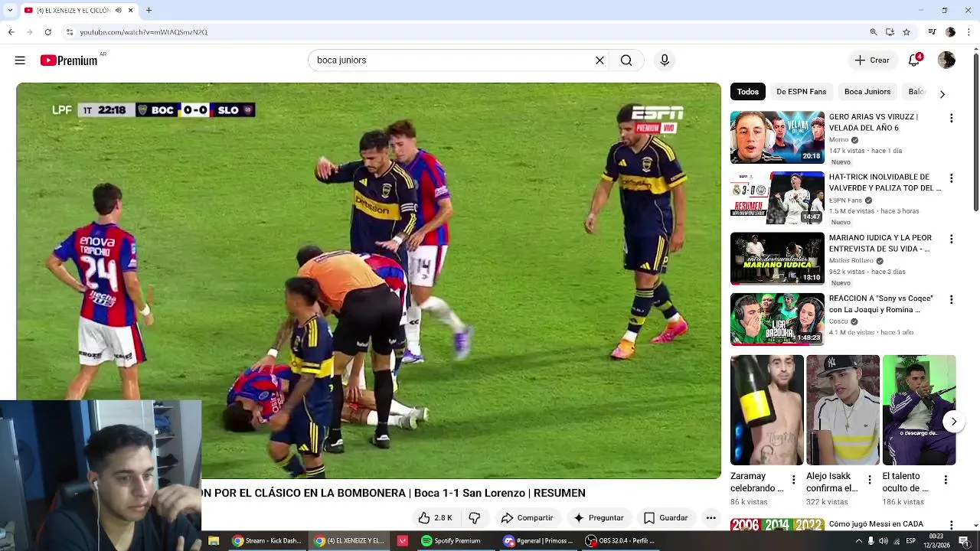
Task: Open options for Sony vs Coqee video
Action: click(x=951, y=299)
